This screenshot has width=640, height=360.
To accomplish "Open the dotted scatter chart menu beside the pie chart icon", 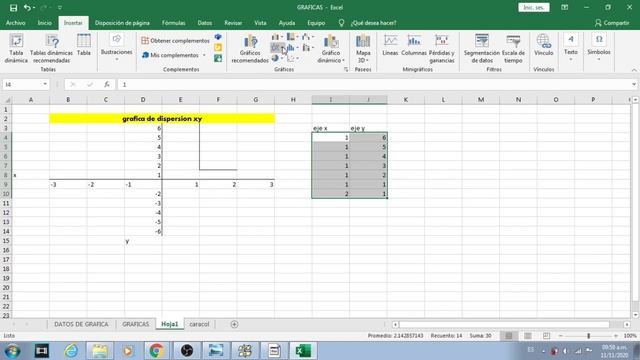I will click(x=292, y=58).
